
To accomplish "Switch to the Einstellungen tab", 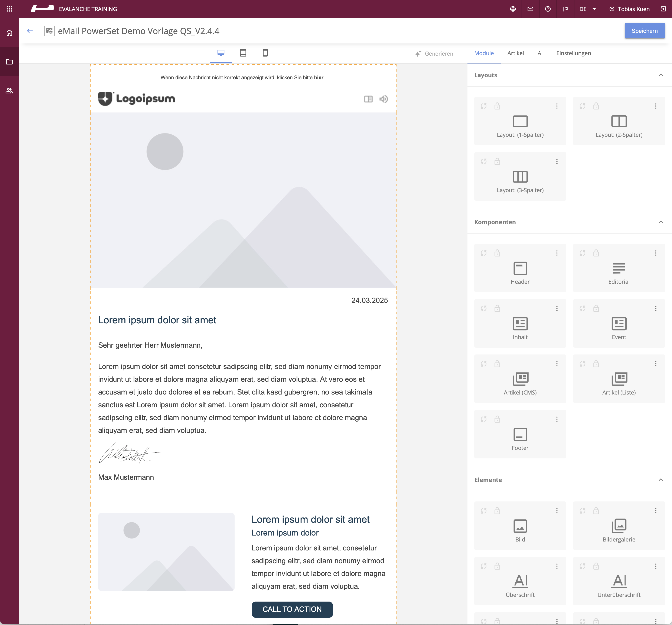I will coord(573,53).
